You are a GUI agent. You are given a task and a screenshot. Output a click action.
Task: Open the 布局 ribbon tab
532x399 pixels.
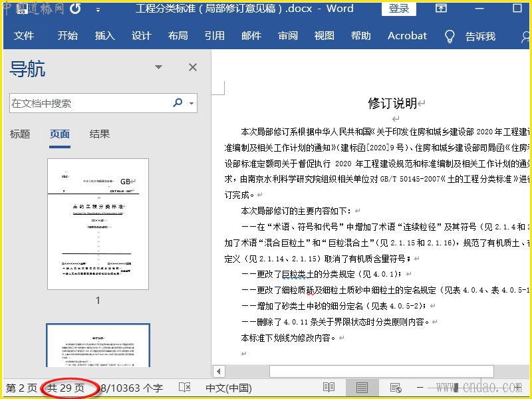click(x=178, y=36)
